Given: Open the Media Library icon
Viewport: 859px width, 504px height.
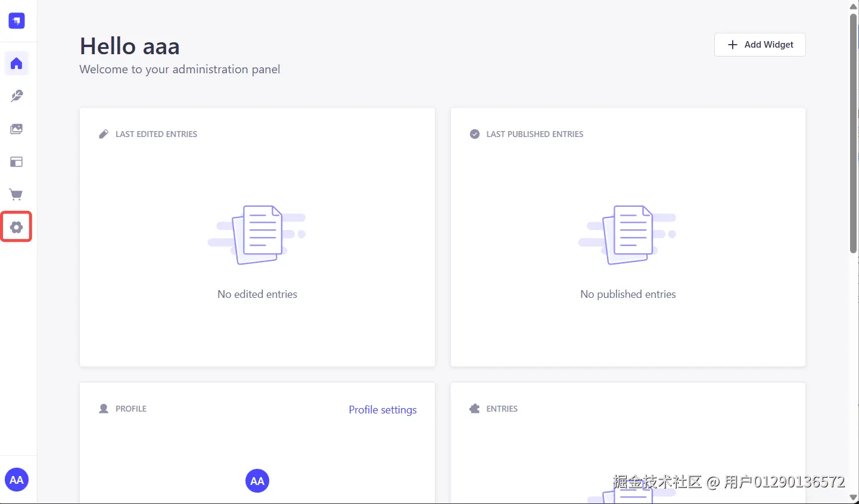Looking at the screenshot, I should (x=17, y=129).
